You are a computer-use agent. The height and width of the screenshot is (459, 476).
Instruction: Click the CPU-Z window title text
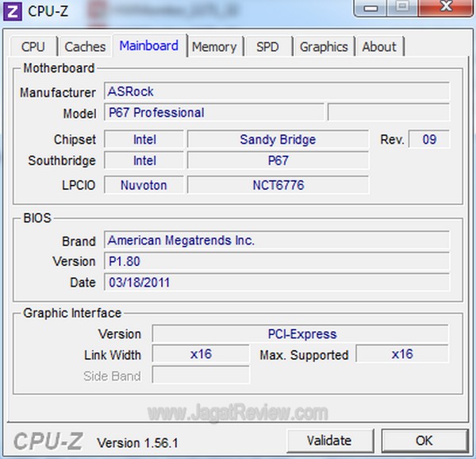(x=48, y=11)
